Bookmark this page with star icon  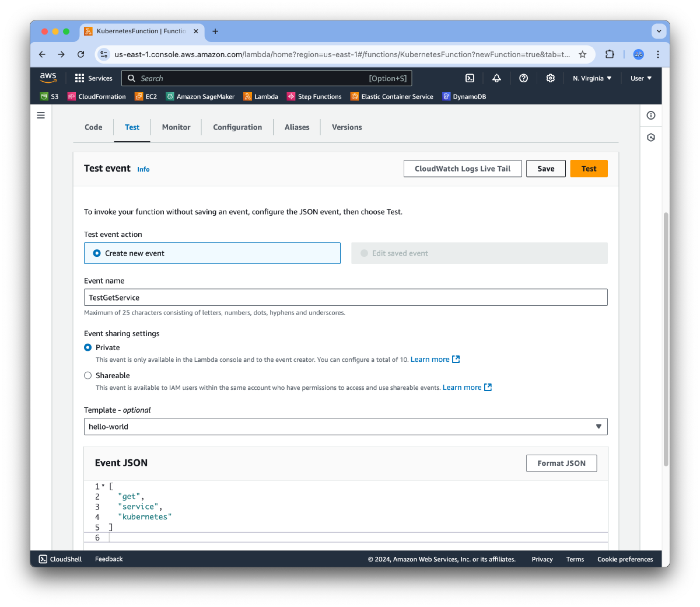pos(582,54)
